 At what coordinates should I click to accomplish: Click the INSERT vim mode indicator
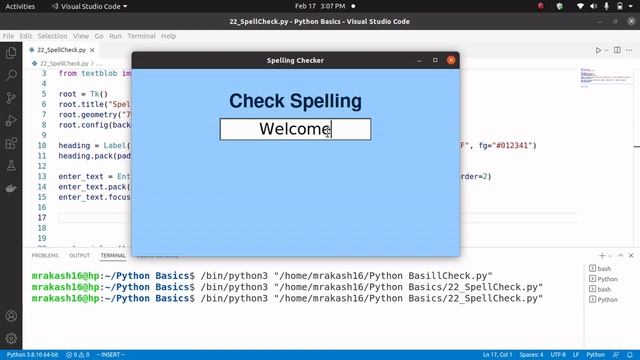coord(110,355)
